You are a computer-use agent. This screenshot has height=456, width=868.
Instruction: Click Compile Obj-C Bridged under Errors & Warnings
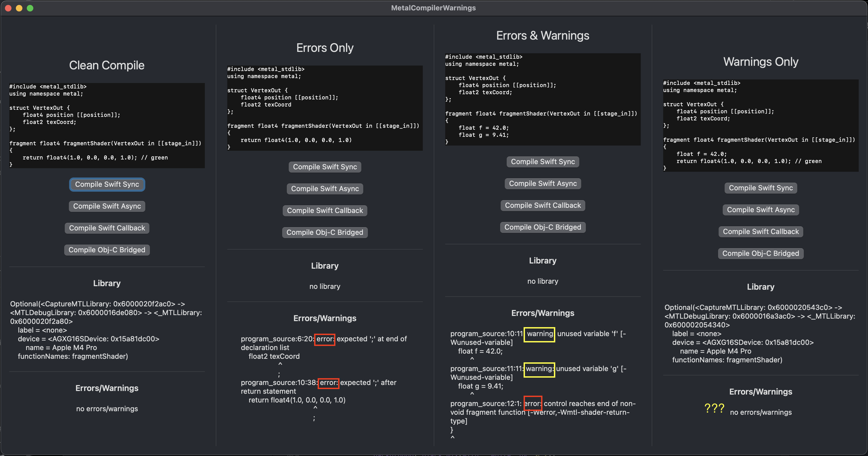543,227
